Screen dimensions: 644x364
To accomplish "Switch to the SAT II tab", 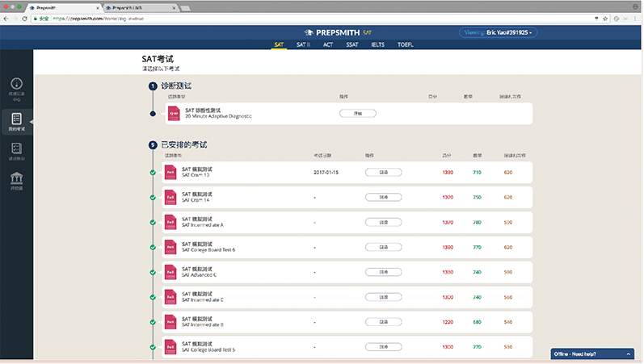I will tap(303, 44).
